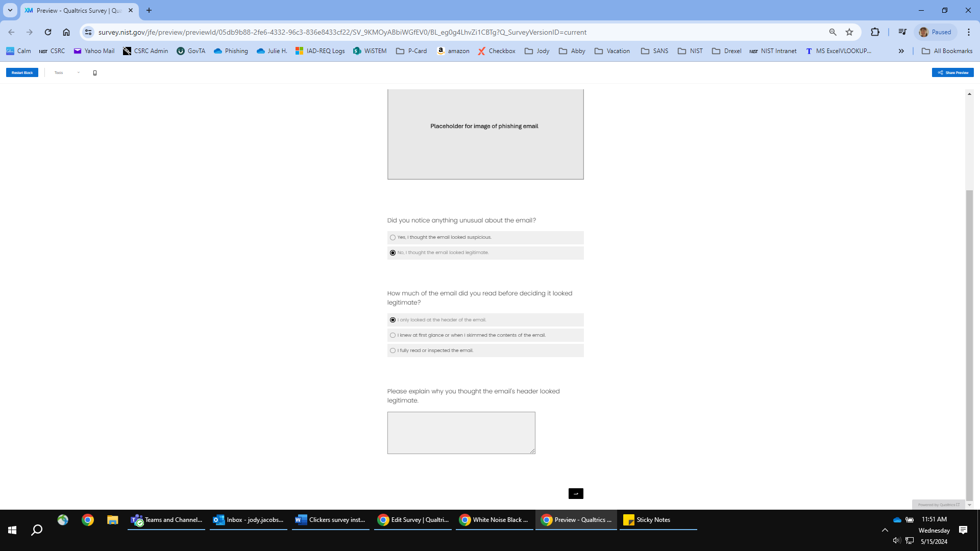This screenshot has width=980, height=551.
Task: Open the Chrome extensions puzzle icon
Action: pos(875,32)
